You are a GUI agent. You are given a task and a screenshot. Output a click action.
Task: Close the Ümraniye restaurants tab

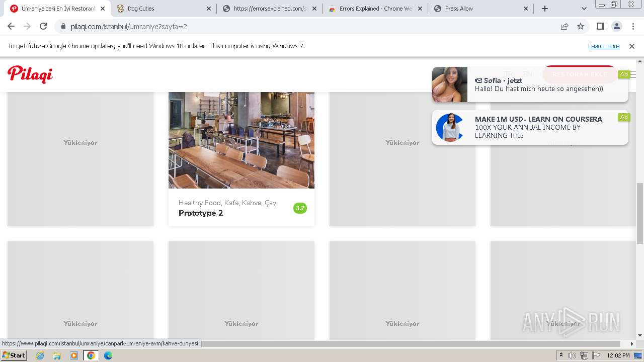pyautogui.click(x=103, y=9)
